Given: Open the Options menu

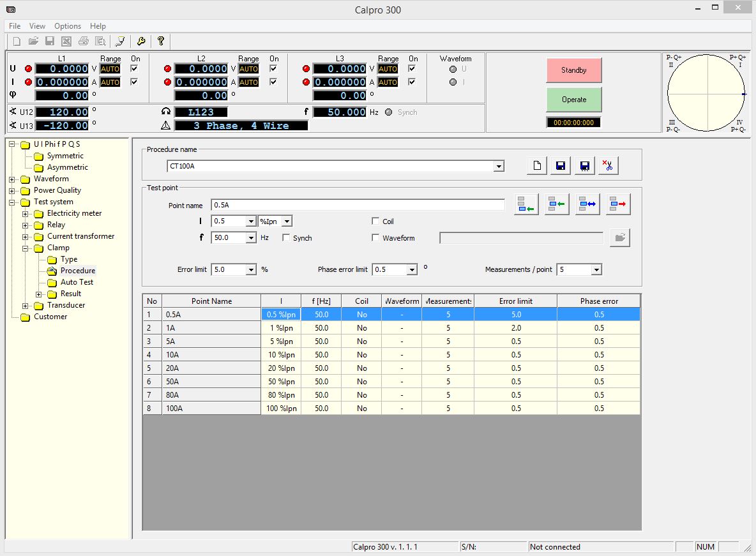Looking at the screenshot, I should coord(68,26).
